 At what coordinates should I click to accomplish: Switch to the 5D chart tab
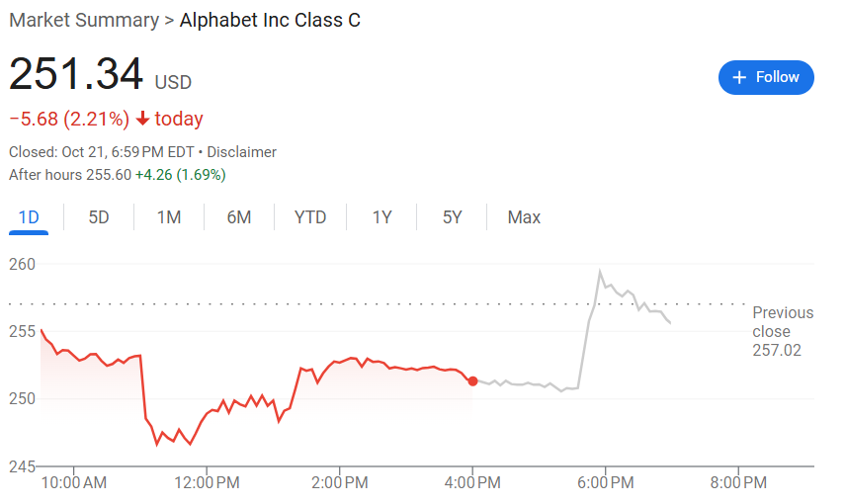pyautogui.click(x=99, y=217)
